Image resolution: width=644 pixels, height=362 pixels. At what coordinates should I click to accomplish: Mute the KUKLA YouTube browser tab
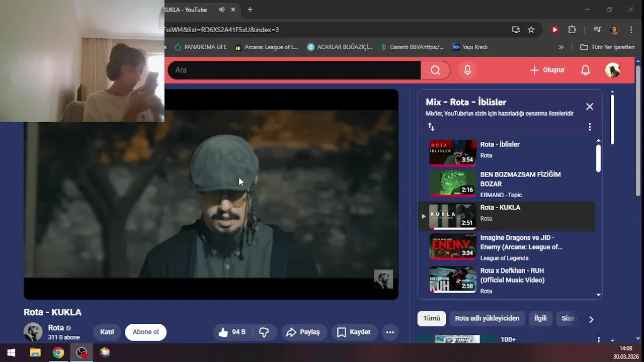click(221, 10)
